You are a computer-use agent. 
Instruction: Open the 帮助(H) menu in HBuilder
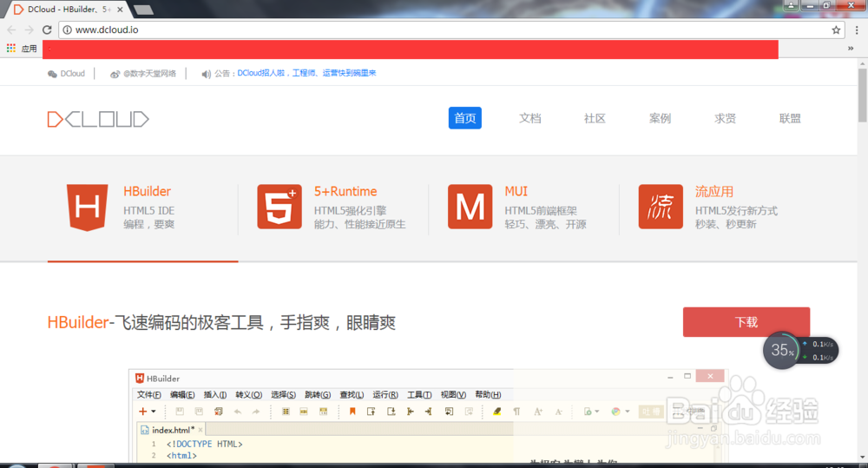tap(488, 394)
